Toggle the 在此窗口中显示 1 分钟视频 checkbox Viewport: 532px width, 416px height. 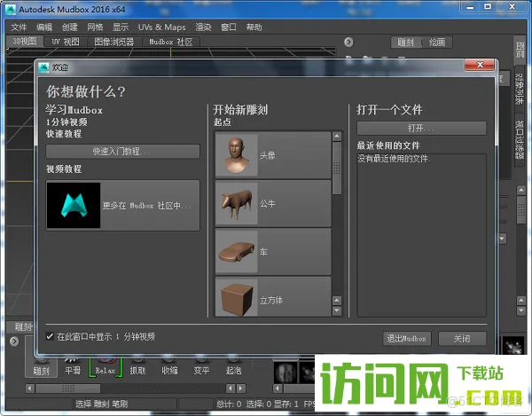pyautogui.click(x=50, y=336)
